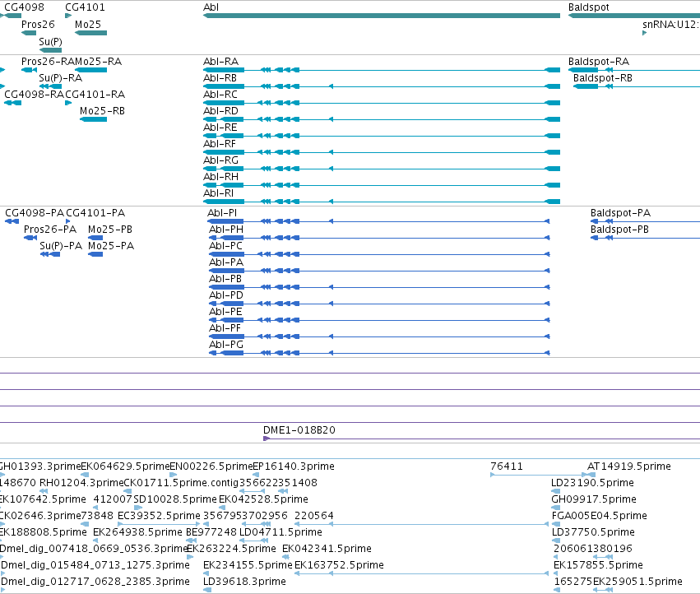Viewport: 700px width, 594px height.
Task: Click the Su(P)-PA protein label
Action: pyautogui.click(x=61, y=246)
